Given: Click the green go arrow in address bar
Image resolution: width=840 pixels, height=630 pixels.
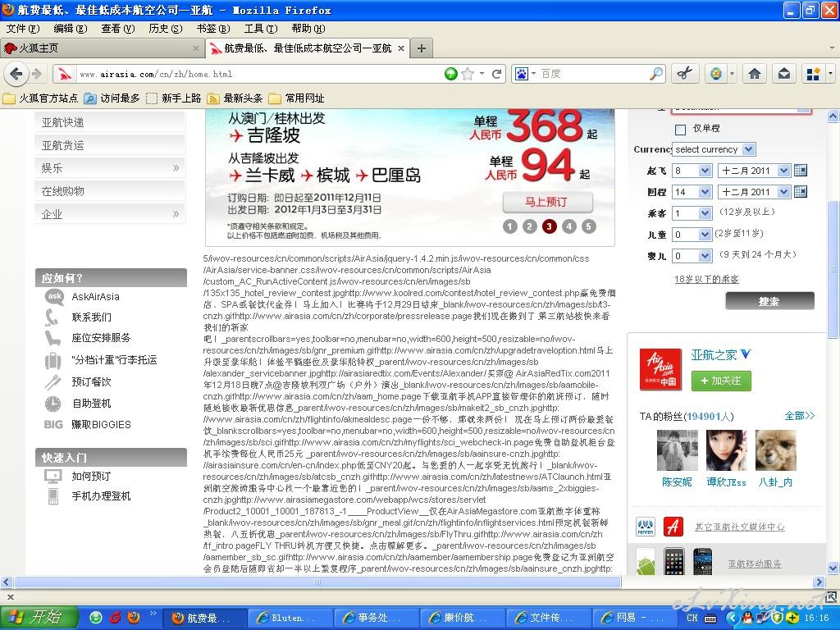Looking at the screenshot, I should click(x=451, y=74).
